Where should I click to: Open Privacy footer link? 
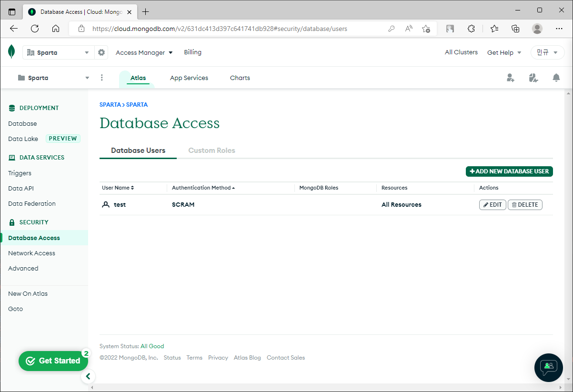[x=218, y=358]
